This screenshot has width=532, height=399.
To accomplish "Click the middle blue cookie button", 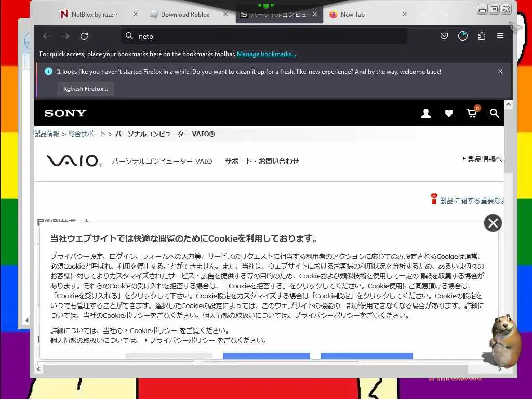I will pos(267,355).
